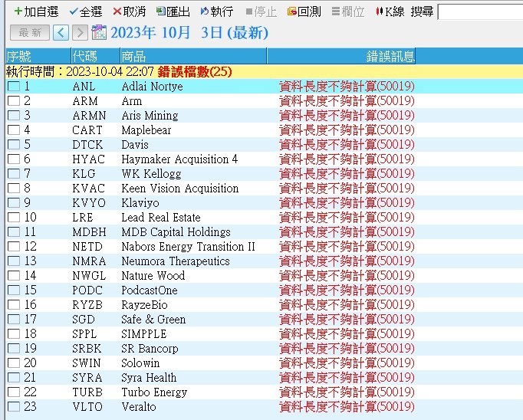Screen dimensions: 523x420
Task: Click 取消 to cancel the selection
Action: (x=129, y=11)
